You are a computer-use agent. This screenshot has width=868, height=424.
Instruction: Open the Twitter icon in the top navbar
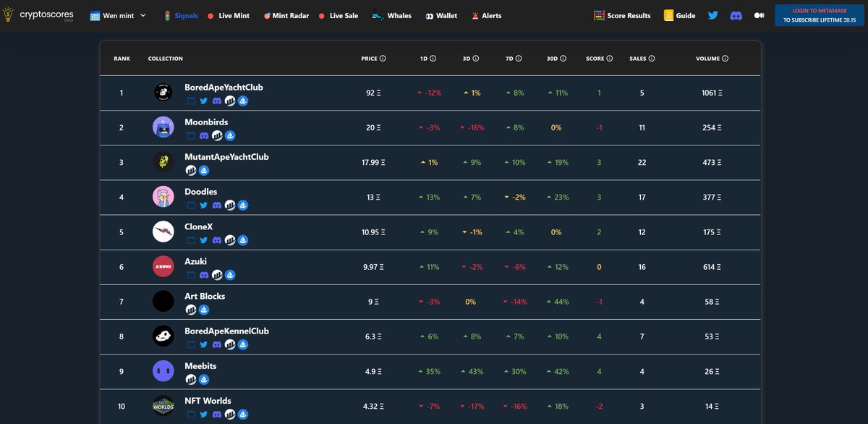click(x=712, y=15)
